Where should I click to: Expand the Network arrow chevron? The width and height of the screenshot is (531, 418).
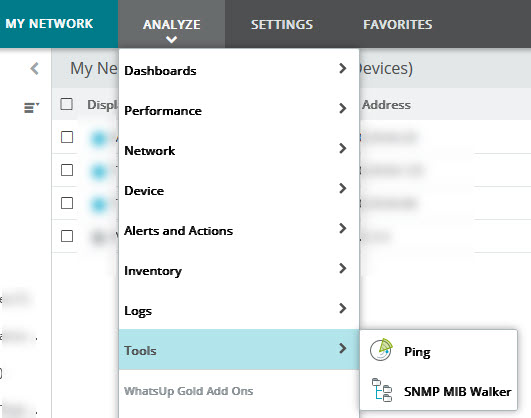342,148
